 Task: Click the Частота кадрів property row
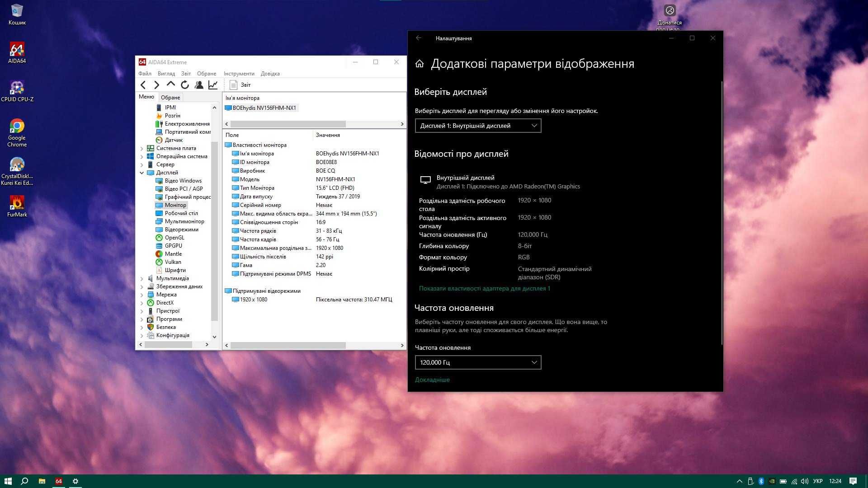pos(285,239)
